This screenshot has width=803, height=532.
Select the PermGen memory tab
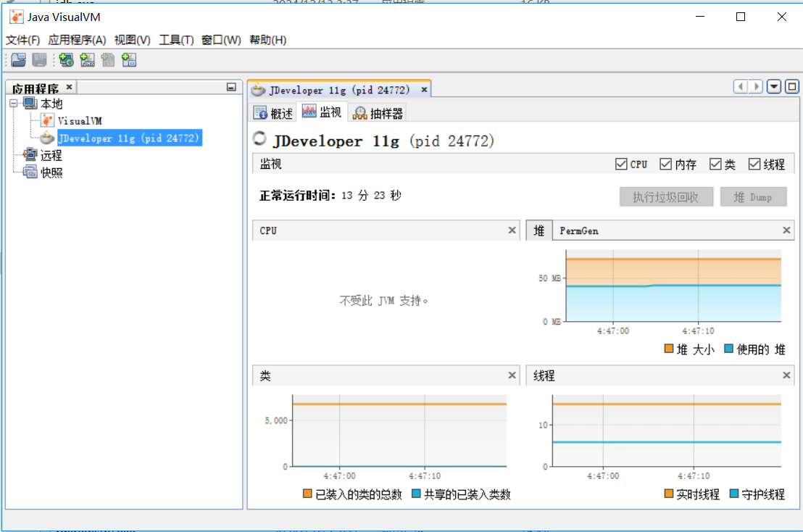point(578,231)
